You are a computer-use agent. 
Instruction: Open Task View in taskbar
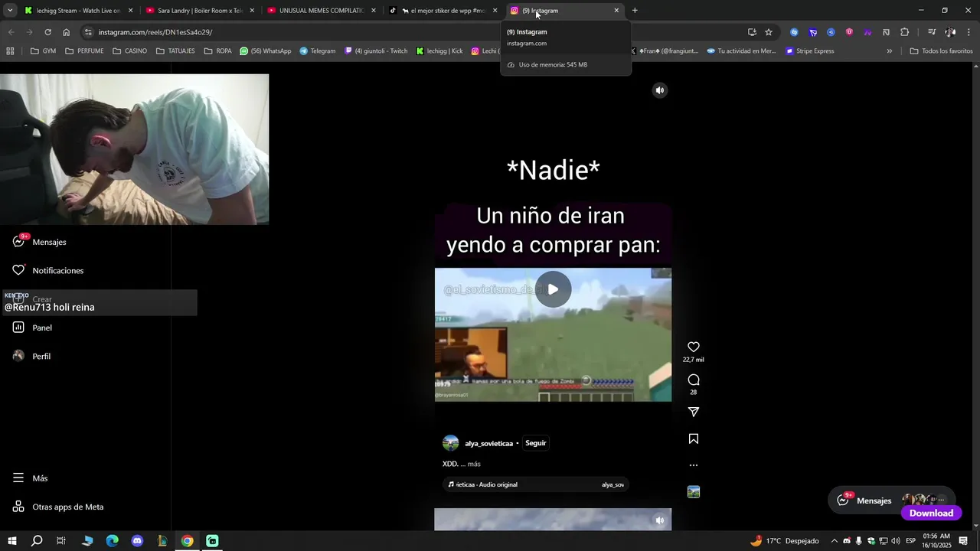[x=61, y=541]
